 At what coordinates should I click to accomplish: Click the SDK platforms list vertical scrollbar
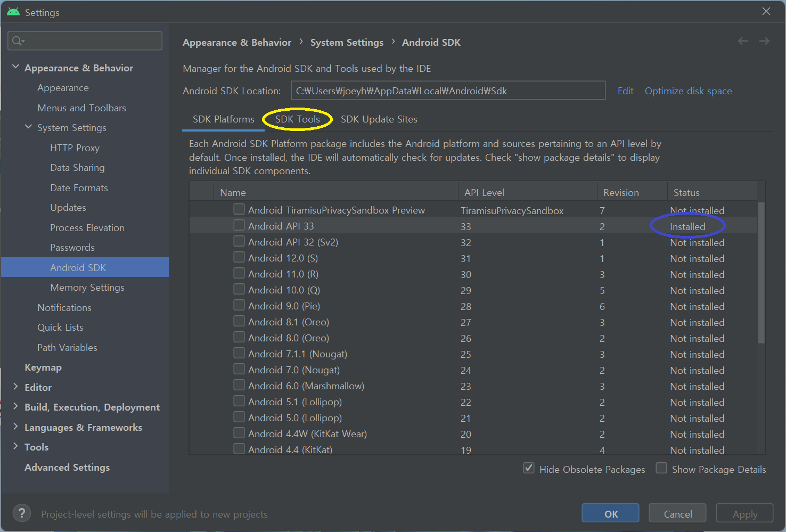[762, 273]
